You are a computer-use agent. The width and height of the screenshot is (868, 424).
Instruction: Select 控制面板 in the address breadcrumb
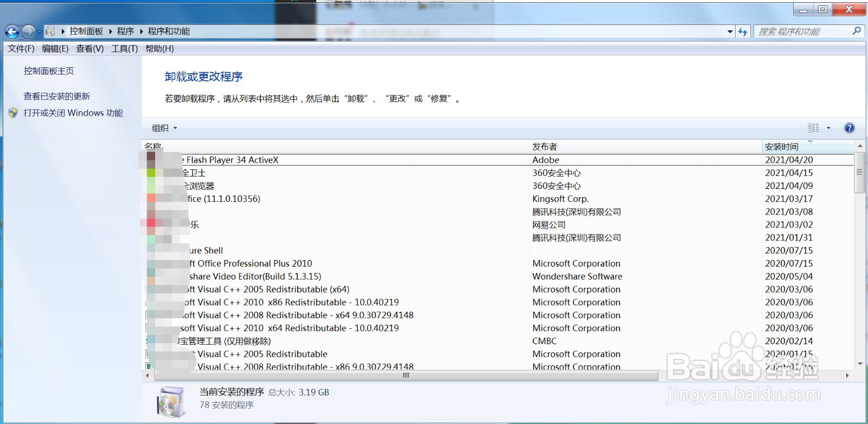pos(86,31)
